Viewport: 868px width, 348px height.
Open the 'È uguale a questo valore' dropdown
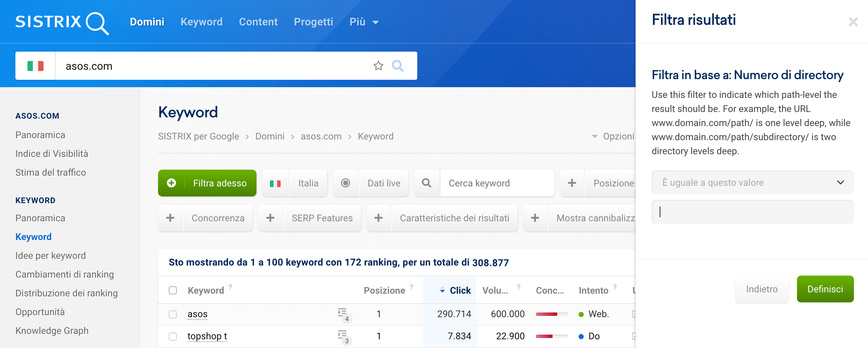tap(752, 182)
